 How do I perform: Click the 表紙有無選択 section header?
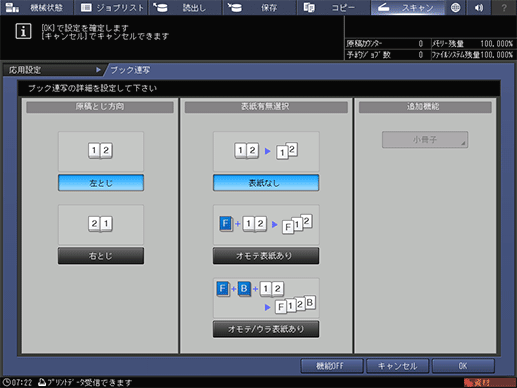pos(266,107)
